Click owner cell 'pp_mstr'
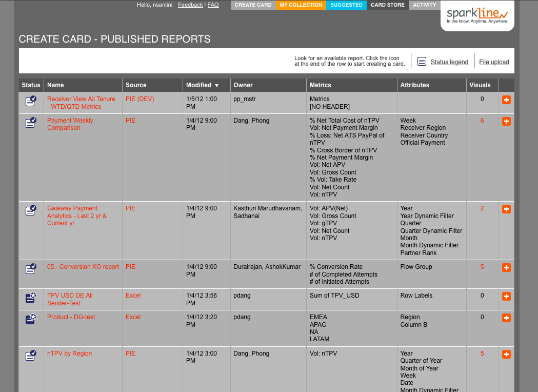The width and height of the screenshot is (538, 392). [245, 99]
